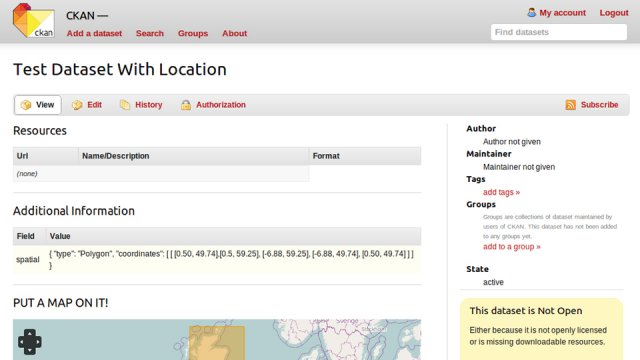The width and height of the screenshot is (640, 360).
Task: Open the View tab
Action: pos(38,105)
